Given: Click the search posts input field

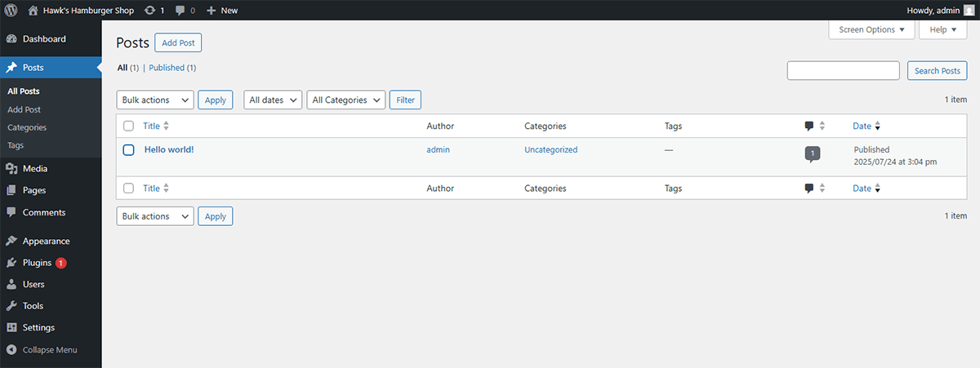Looking at the screenshot, I should tap(843, 71).
